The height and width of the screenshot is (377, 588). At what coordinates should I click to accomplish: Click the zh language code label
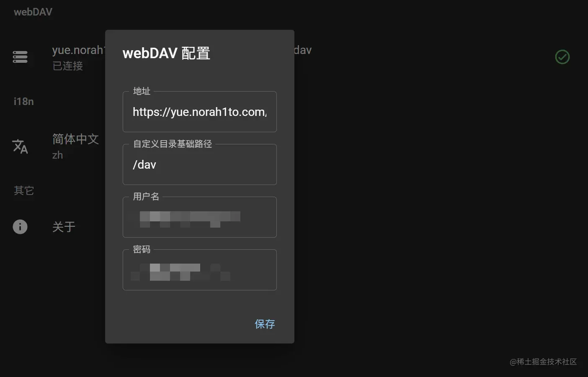(57, 155)
